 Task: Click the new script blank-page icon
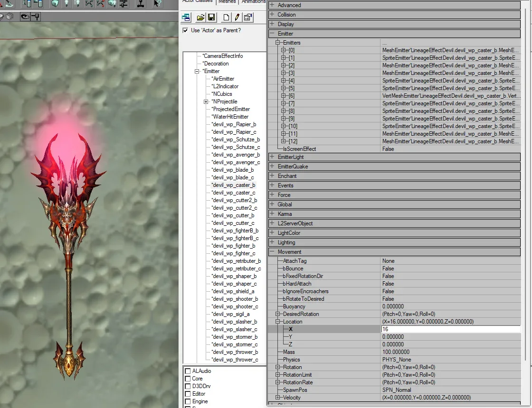point(226,17)
